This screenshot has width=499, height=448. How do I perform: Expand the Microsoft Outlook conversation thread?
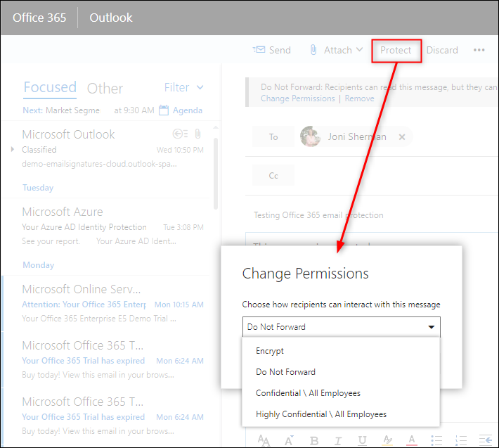click(12, 149)
